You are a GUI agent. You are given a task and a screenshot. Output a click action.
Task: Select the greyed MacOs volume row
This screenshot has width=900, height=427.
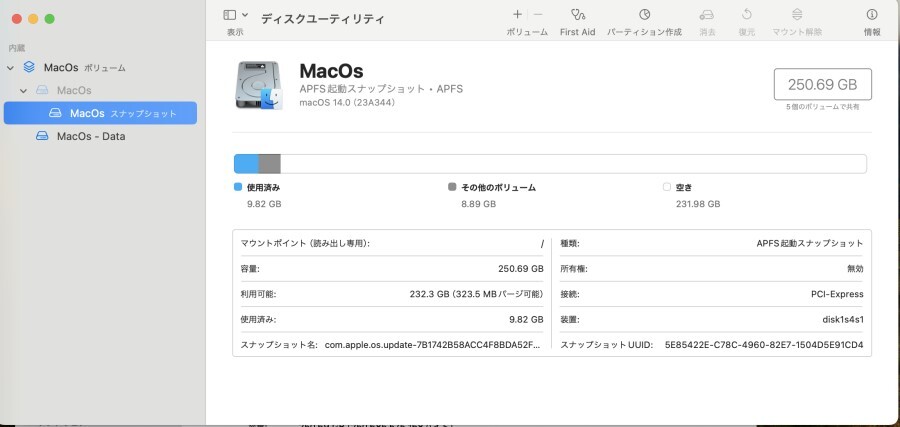click(x=100, y=90)
